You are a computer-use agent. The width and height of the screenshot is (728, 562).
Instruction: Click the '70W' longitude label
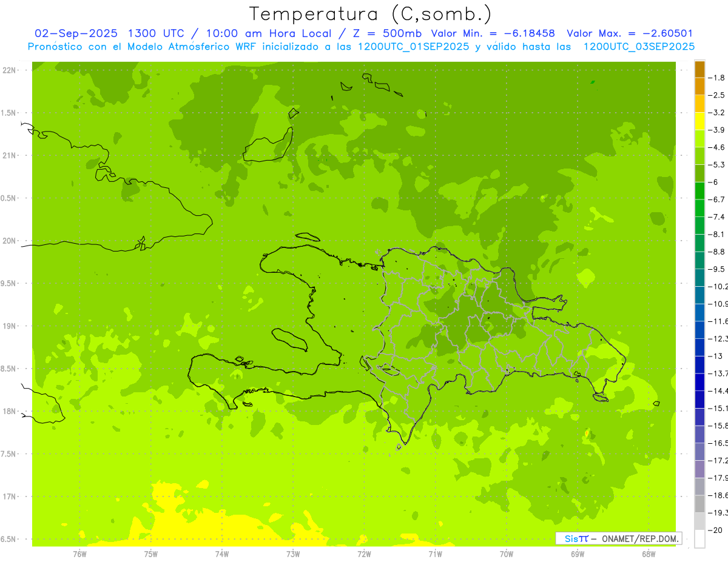tap(507, 554)
